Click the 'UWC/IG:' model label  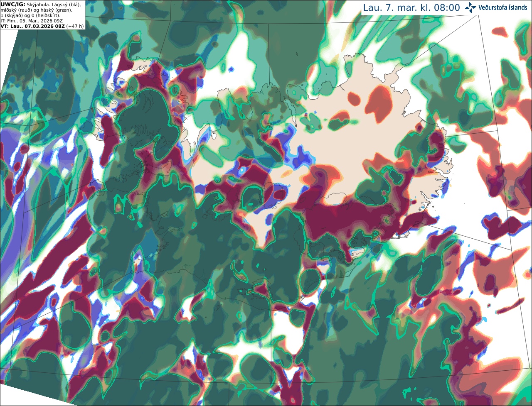tap(13, 4)
